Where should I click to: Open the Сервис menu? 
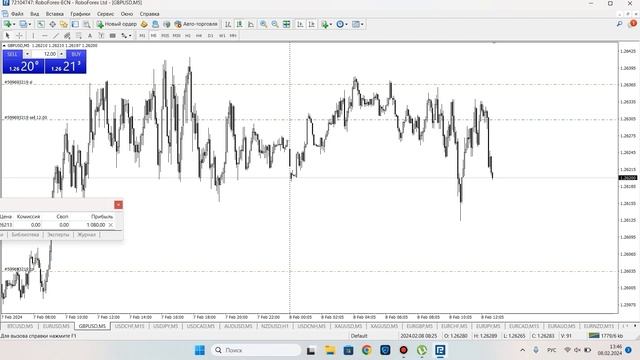click(105, 14)
